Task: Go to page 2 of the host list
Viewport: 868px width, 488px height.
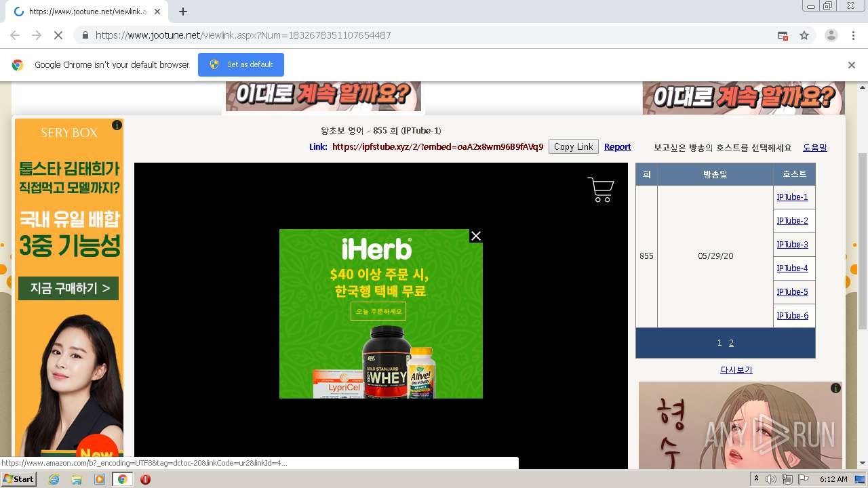Action: point(731,343)
